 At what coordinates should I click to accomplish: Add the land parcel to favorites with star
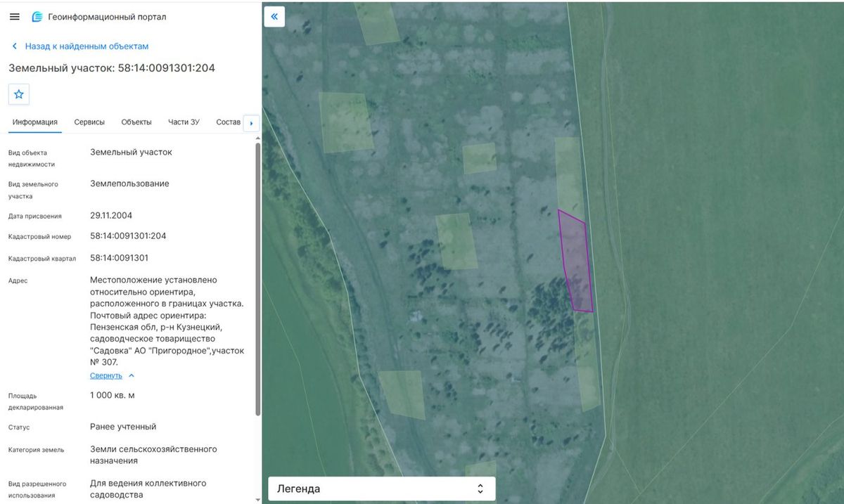click(x=19, y=94)
